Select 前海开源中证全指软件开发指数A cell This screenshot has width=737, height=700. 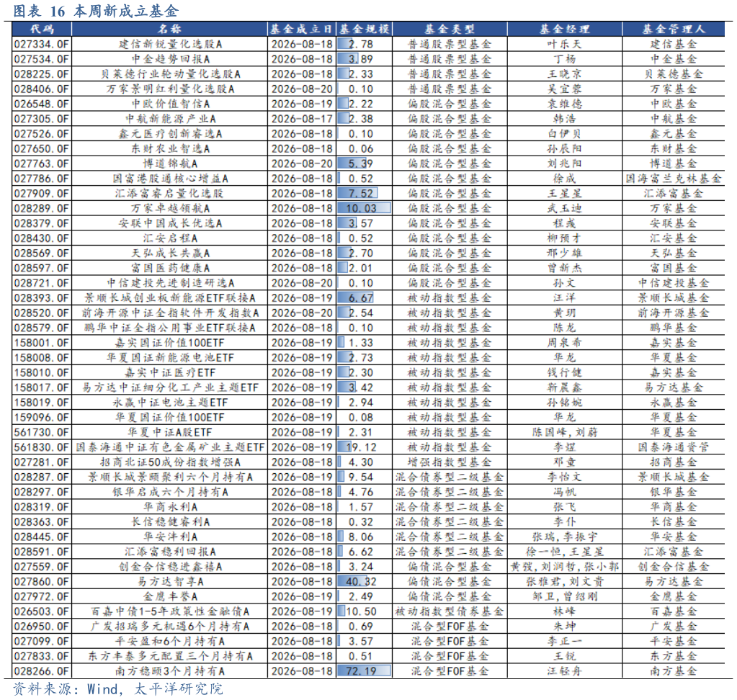[x=170, y=313]
